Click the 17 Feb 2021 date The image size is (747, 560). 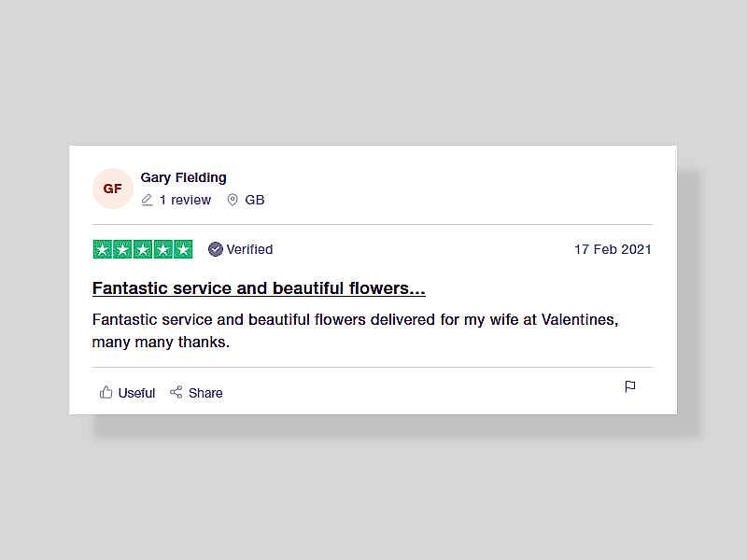click(613, 249)
